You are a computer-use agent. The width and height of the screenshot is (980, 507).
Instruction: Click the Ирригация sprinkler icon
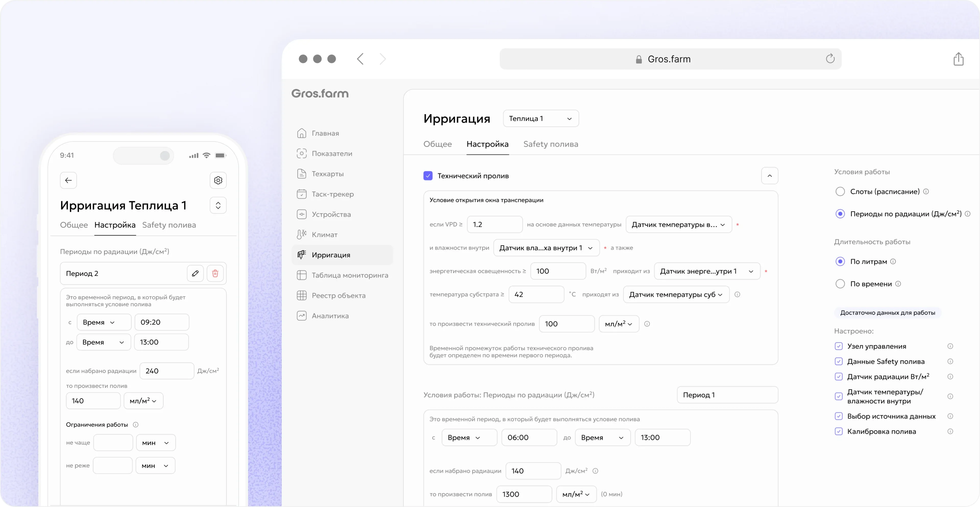point(301,255)
